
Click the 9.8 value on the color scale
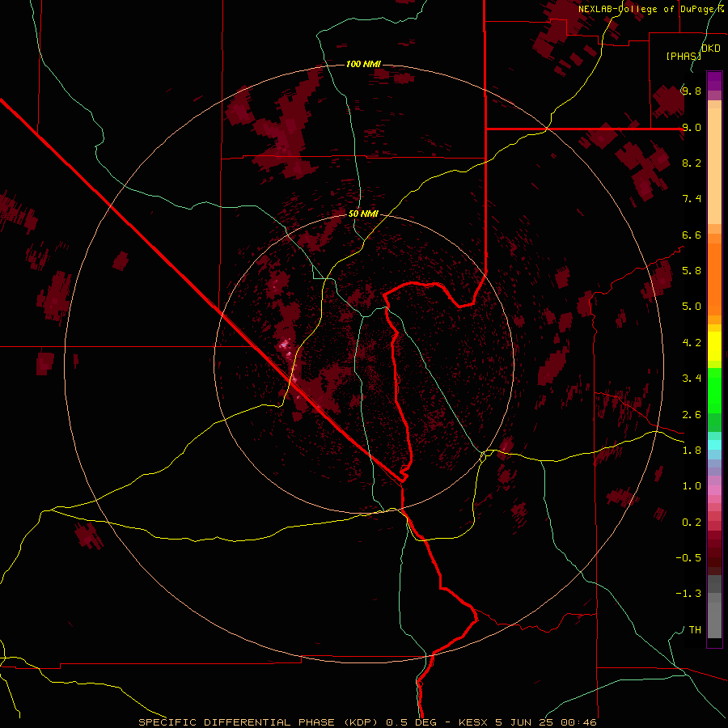click(x=692, y=91)
